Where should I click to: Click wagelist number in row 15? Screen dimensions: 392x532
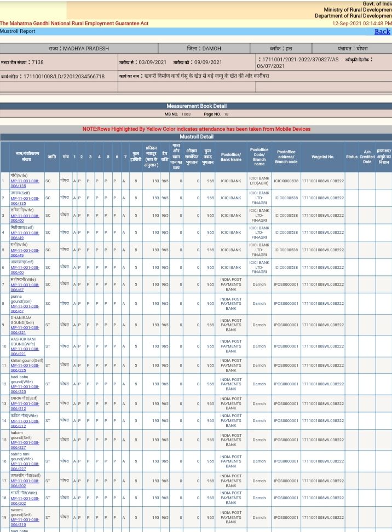tap(323, 440)
